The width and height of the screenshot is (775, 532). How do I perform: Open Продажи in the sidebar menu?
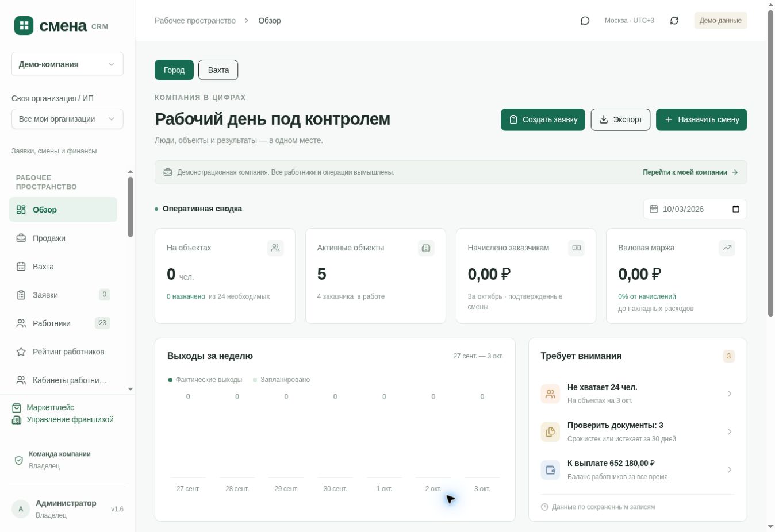click(x=63, y=238)
